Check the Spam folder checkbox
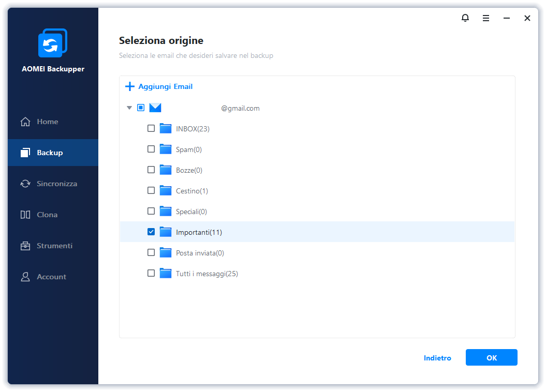 151,149
